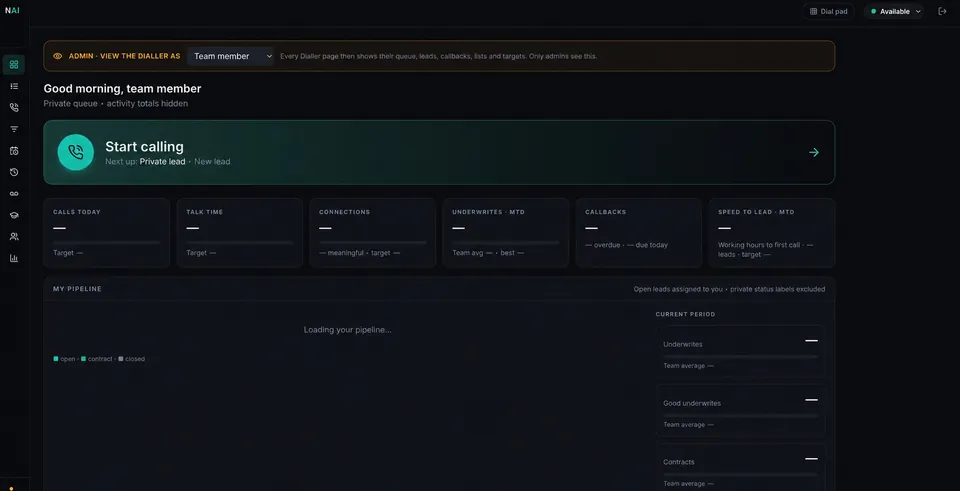960x491 pixels.
Task: Click the Good underwrites progress bar
Action: (x=740, y=415)
